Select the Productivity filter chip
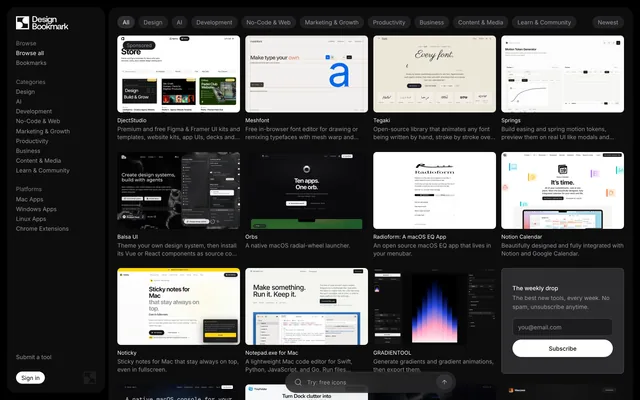The height and width of the screenshot is (400, 640). 389,22
